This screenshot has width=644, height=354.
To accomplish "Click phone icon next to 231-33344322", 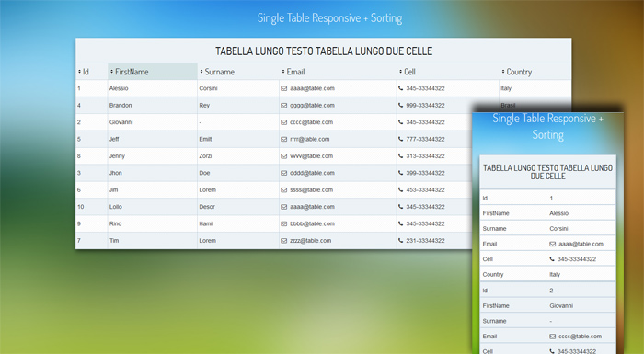I will pos(400,241).
